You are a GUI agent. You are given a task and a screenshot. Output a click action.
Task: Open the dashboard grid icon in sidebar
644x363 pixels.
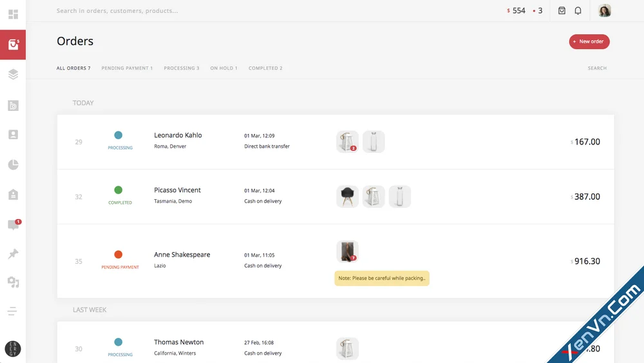click(13, 14)
